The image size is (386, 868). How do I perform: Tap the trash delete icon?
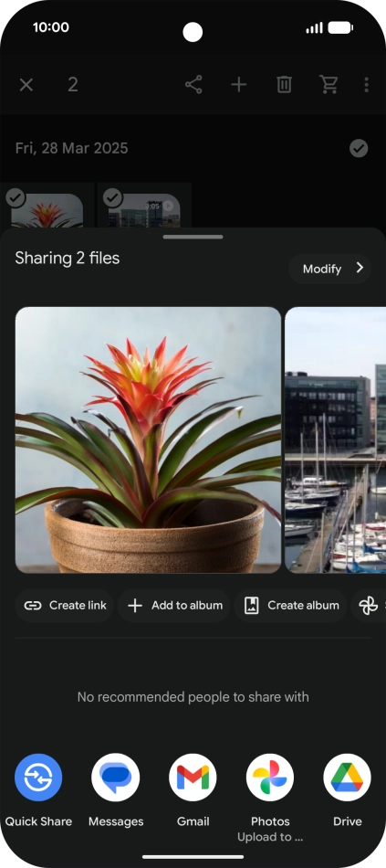pyautogui.click(x=284, y=85)
